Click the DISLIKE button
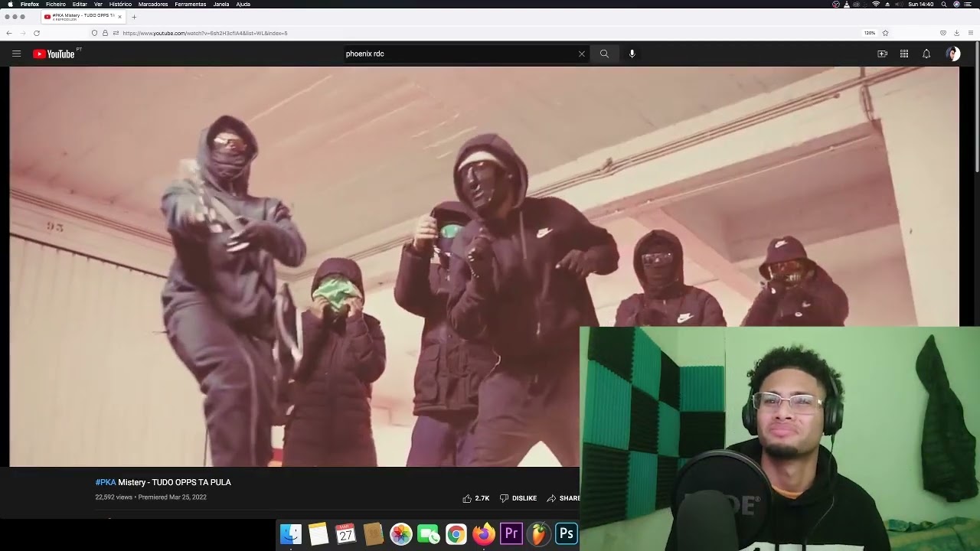Screen dimensions: 980x551 point(518,498)
